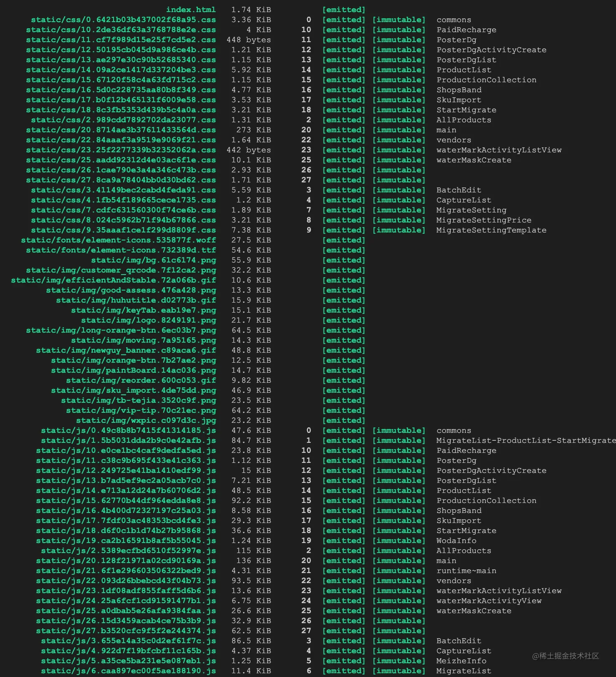Select runtime~main chunk name

pyautogui.click(x=466, y=571)
